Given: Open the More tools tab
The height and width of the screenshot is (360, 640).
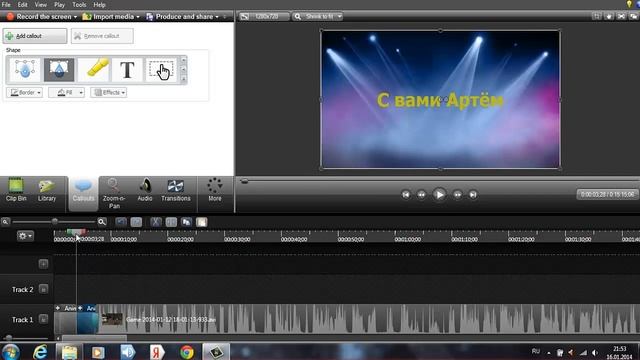Looking at the screenshot, I should click(x=215, y=190).
